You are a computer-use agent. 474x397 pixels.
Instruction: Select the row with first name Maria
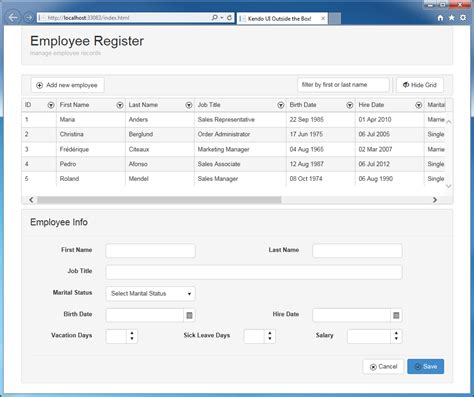[233, 120]
